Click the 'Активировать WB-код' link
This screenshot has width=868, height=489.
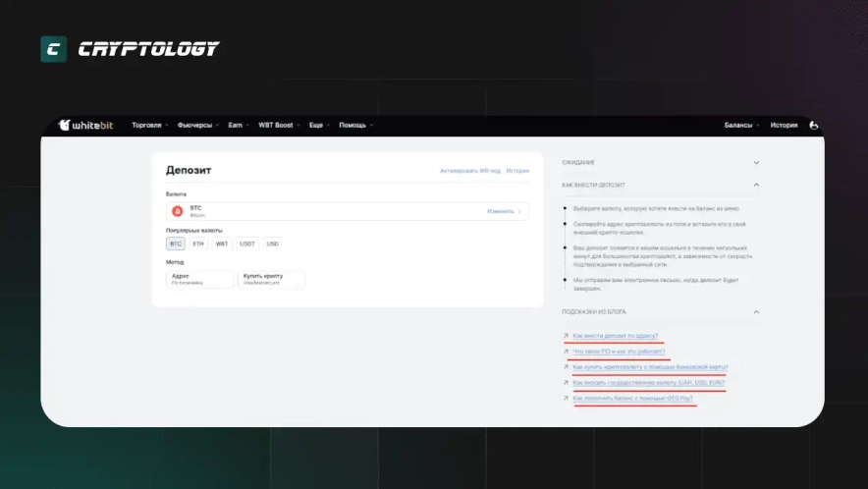click(x=469, y=171)
